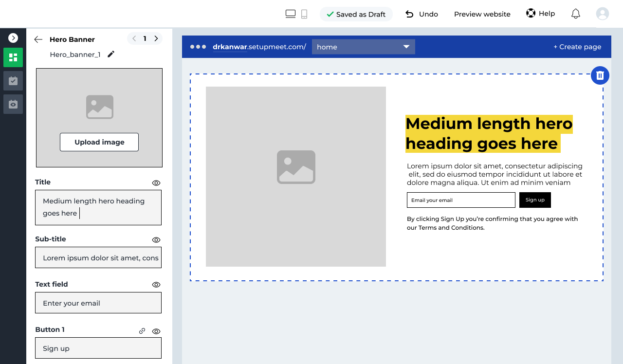
Task: Delete hero banner with trash icon
Action: [600, 75]
